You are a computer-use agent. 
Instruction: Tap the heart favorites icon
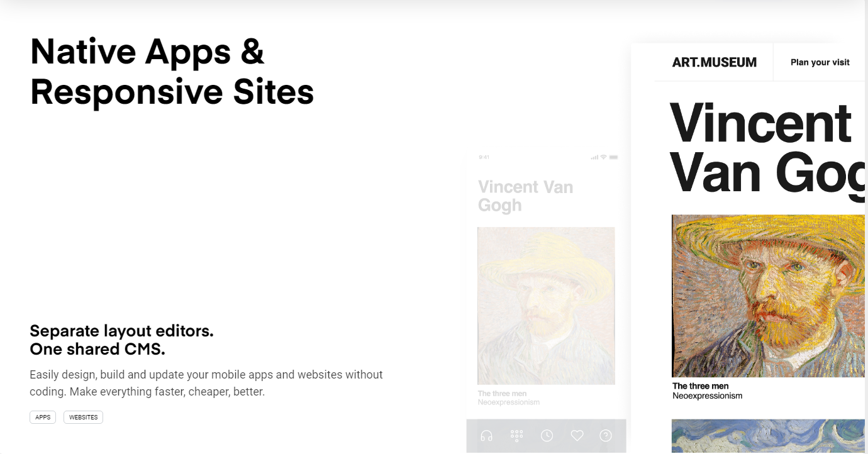(x=577, y=435)
